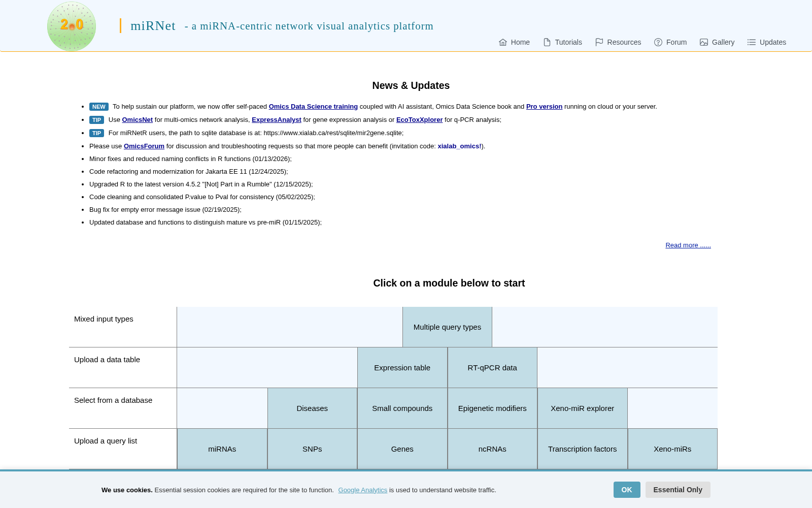Click the 'Mixed input types' row label
Viewport: 812px width, 508px height.
click(x=104, y=319)
